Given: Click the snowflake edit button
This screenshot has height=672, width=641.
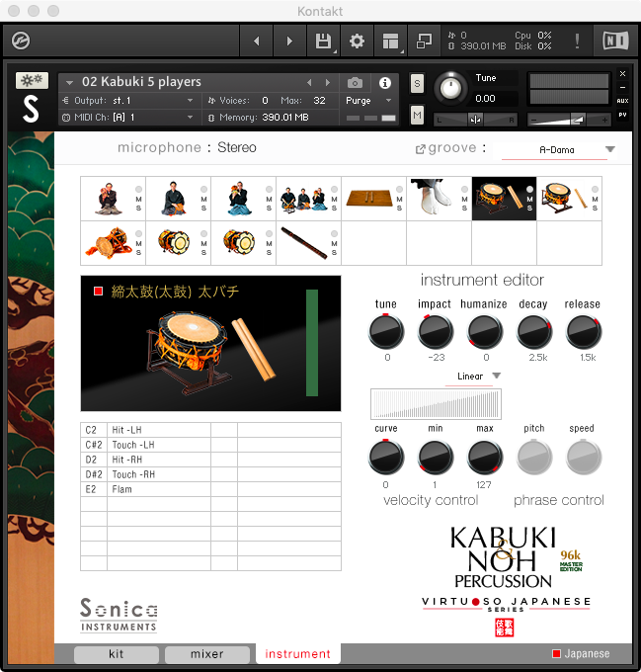Looking at the screenshot, I should coord(33,80).
